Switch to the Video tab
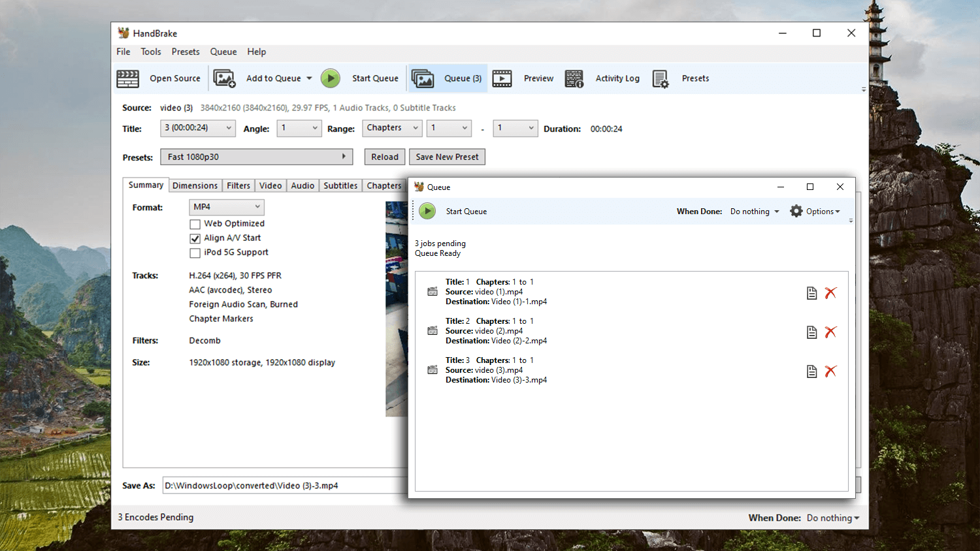Screen dimensions: 980x551 click(x=270, y=186)
